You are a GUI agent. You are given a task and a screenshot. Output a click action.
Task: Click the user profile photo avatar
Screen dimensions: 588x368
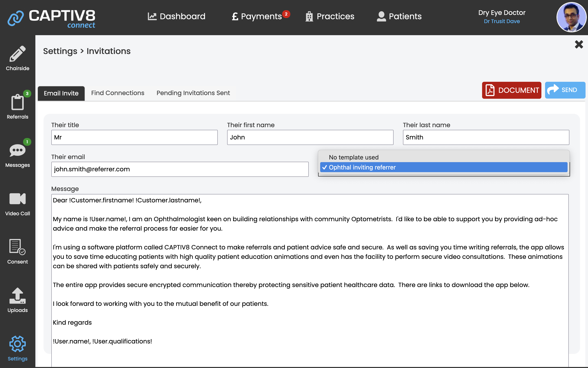tap(571, 17)
